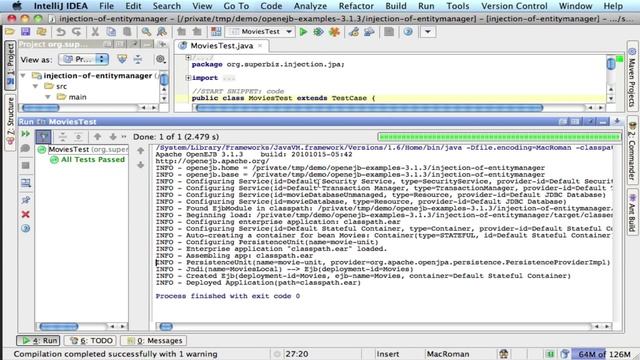The image size is (640, 360).
Task: Toggle the Commander side tab
Action: click(x=632, y=151)
